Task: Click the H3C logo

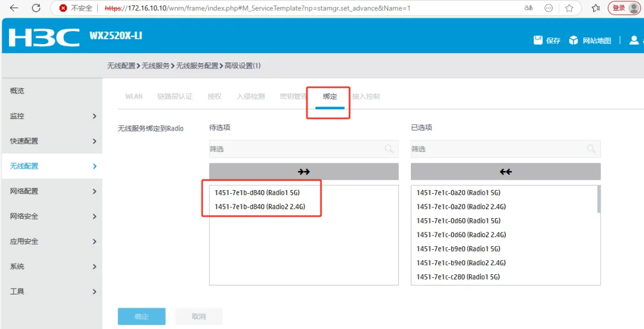Action: [44, 38]
